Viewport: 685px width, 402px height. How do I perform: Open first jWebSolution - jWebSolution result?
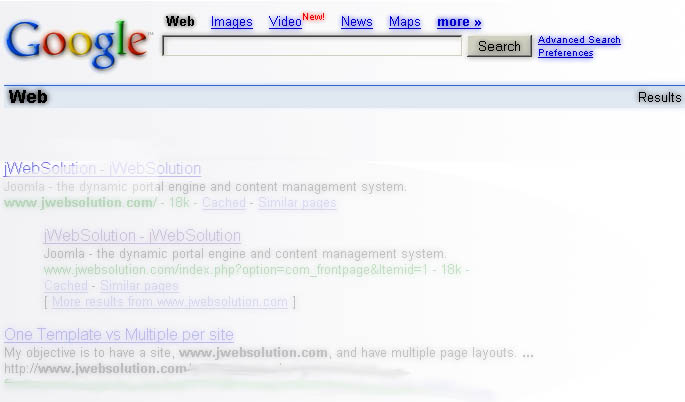coord(102,169)
